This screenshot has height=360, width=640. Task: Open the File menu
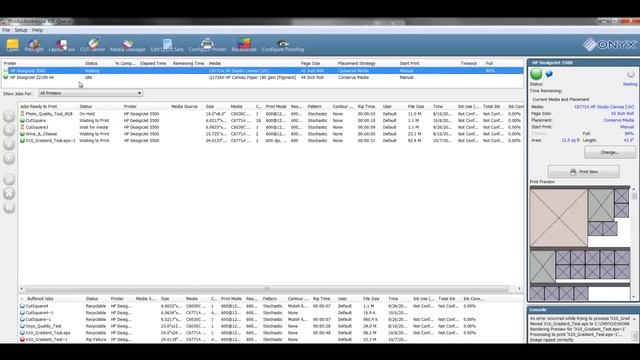(x=6, y=30)
